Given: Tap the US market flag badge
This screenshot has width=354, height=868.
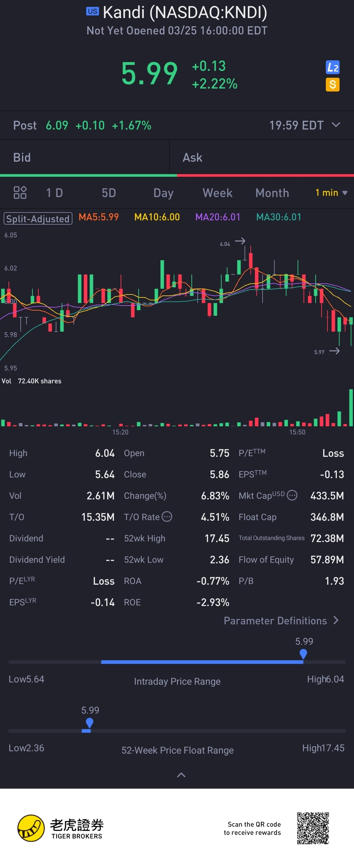Looking at the screenshot, I should coord(92,11).
